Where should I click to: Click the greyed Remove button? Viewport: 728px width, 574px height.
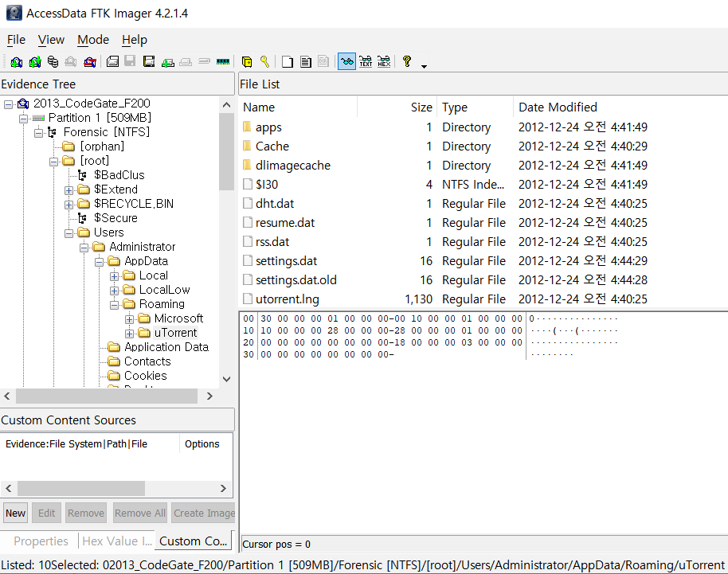click(86, 513)
